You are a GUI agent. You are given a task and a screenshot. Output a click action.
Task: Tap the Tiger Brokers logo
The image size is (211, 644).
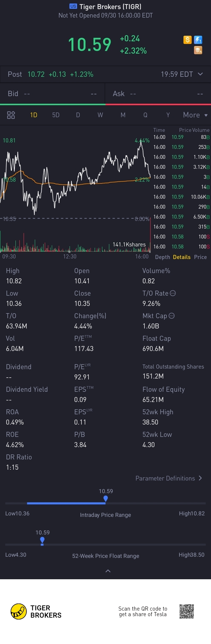[x=19, y=611]
